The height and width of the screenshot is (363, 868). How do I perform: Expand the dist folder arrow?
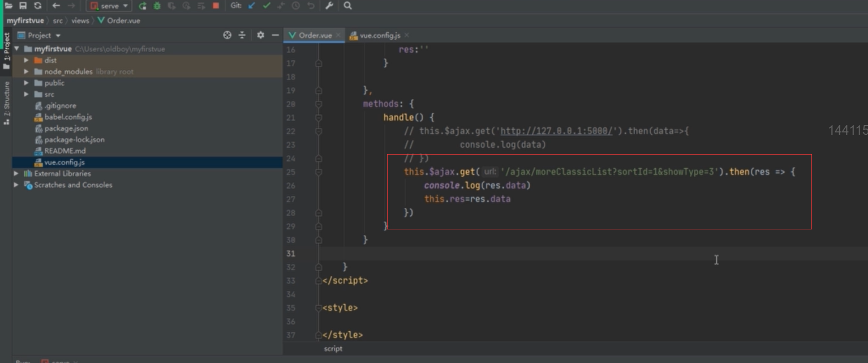tap(27, 60)
